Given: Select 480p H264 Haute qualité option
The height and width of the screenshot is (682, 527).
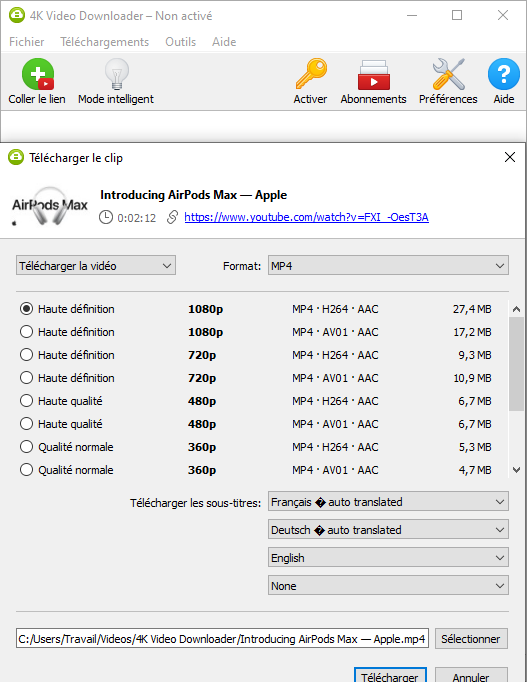Looking at the screenshot, I should pyautogui.click(x=27, y=401).
